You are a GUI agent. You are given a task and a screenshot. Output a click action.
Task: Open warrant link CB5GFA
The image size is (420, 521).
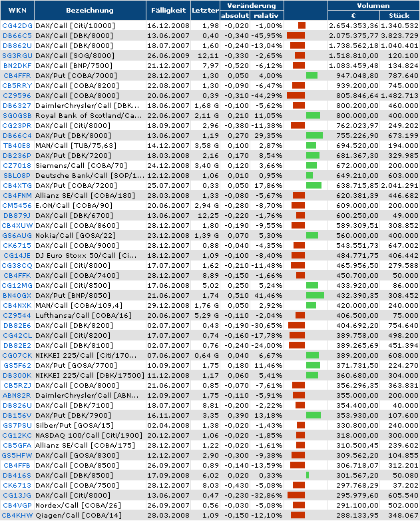17,445
